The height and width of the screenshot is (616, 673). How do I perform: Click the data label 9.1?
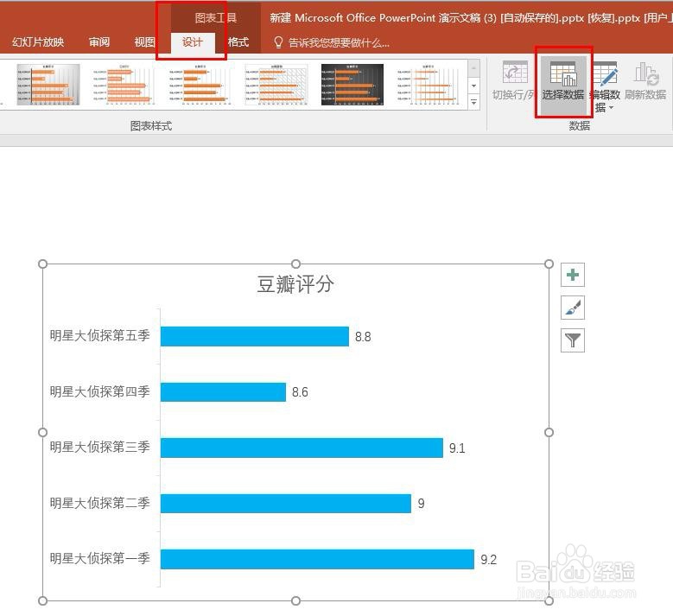[x=457, y=448]
